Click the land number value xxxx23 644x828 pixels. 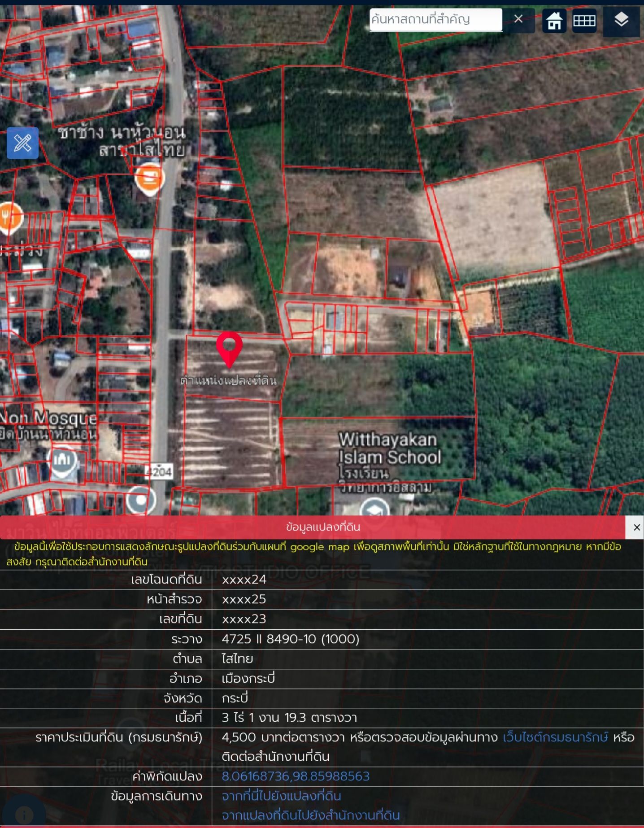[x=244, y=619]
